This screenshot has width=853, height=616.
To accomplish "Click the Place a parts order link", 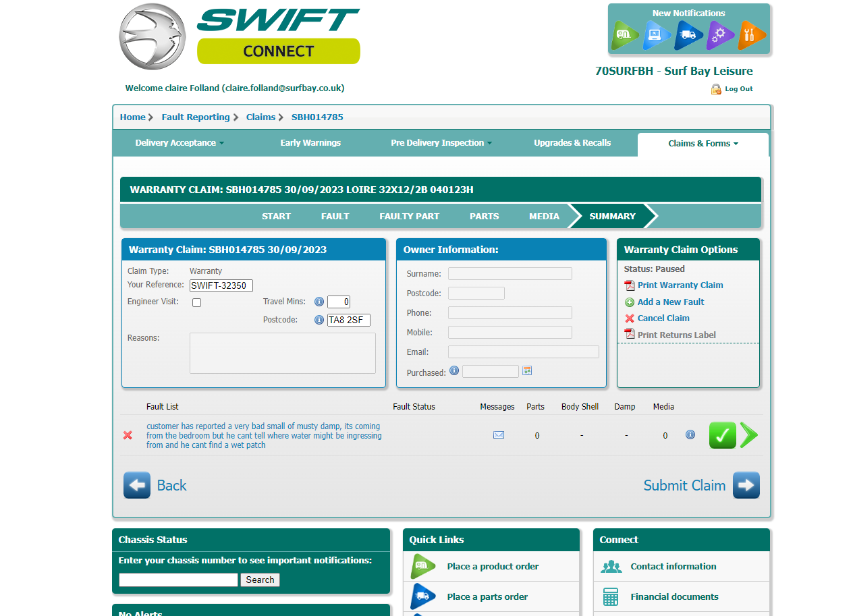I will pyautogui.click(x=487, y=596).
